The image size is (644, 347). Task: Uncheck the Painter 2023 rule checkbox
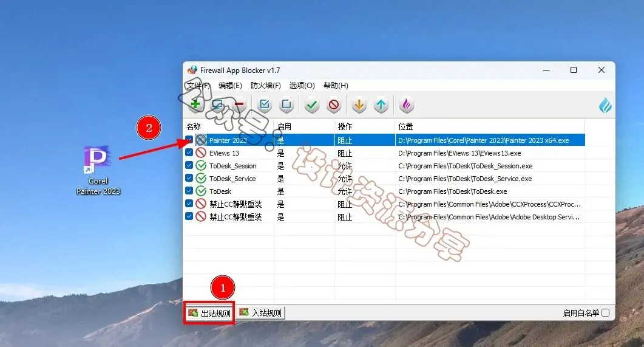point(189,140)
